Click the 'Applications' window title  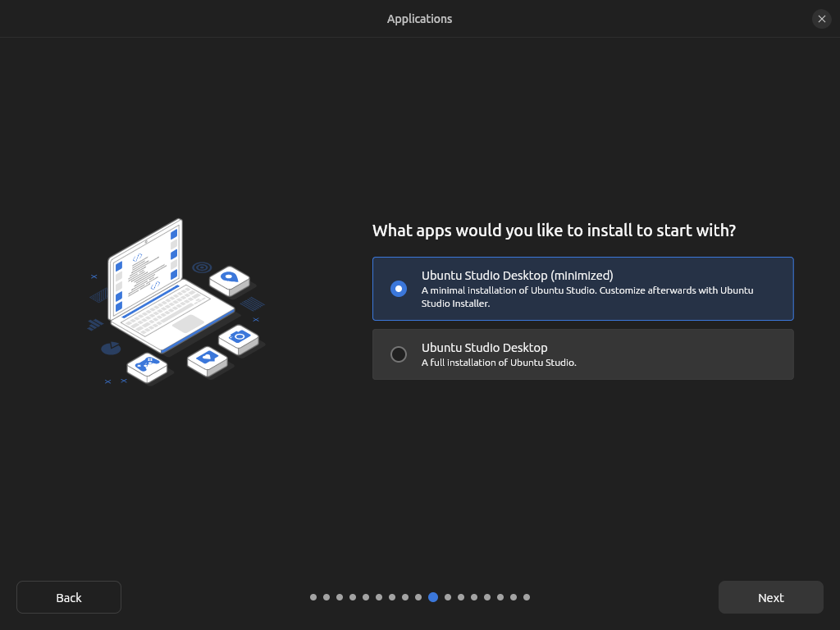click(x=419, y=19)
